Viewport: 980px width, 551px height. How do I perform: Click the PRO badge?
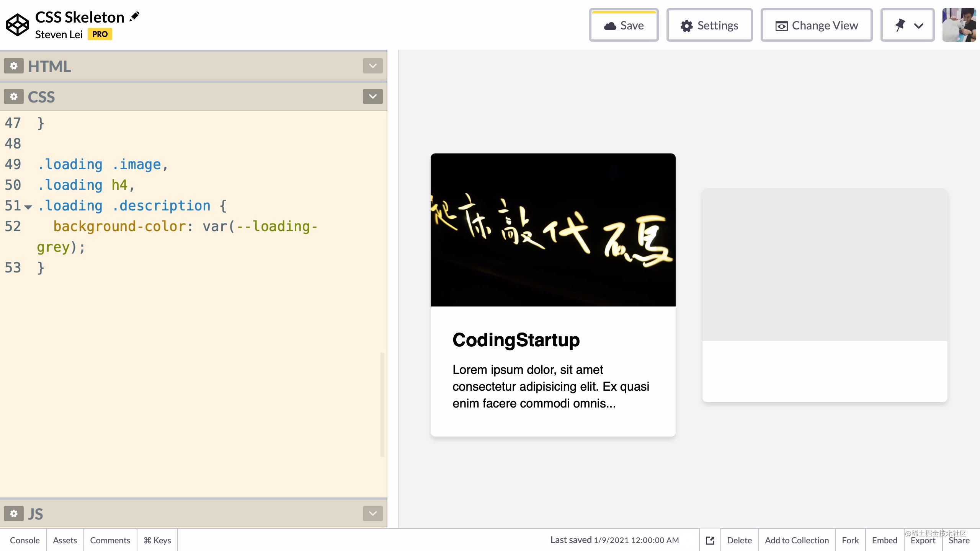tap(100, 34)
